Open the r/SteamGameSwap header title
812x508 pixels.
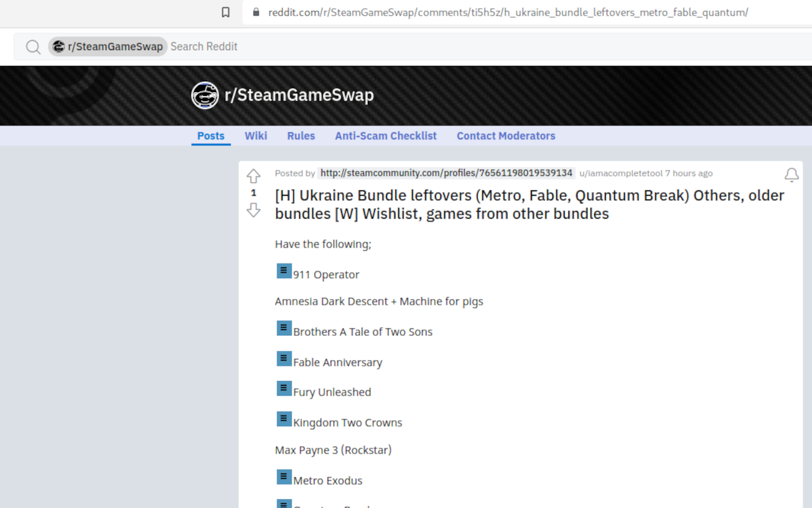(299, 95)
